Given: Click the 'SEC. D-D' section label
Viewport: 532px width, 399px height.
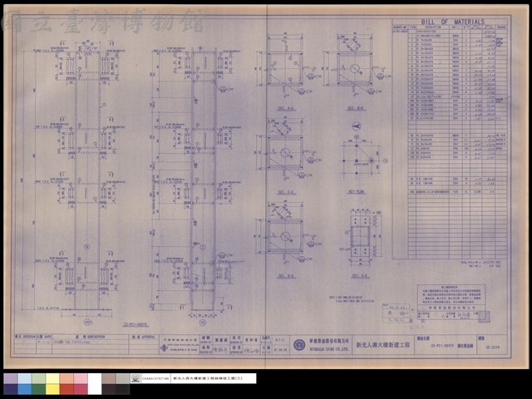Looking at the screenshot, I should coord(287,276).
